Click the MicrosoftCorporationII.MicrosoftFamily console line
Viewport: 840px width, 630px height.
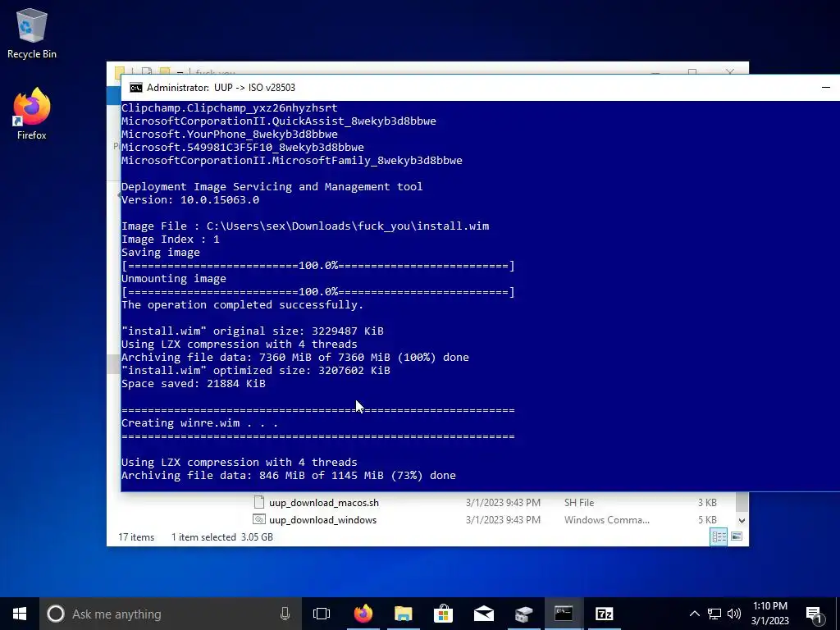point(291,160)
